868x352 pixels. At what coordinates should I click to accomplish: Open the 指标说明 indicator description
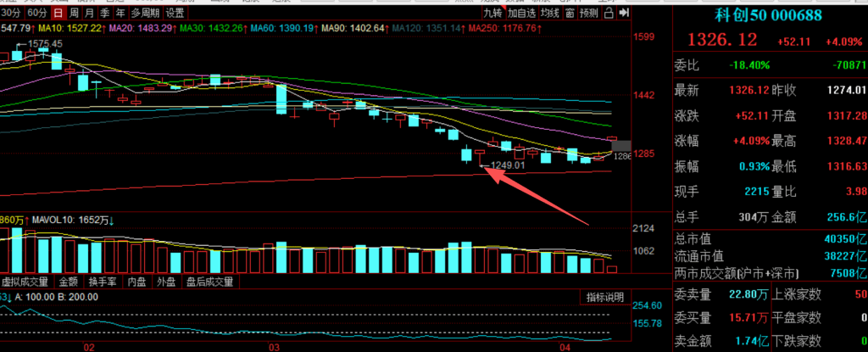coord(606,297)
